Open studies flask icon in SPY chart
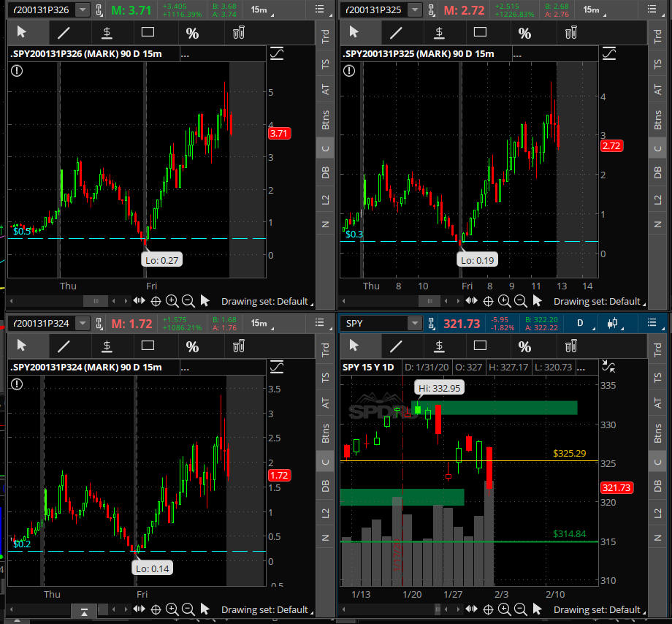The height and width of the screenshot is (624, 672). 571,346
